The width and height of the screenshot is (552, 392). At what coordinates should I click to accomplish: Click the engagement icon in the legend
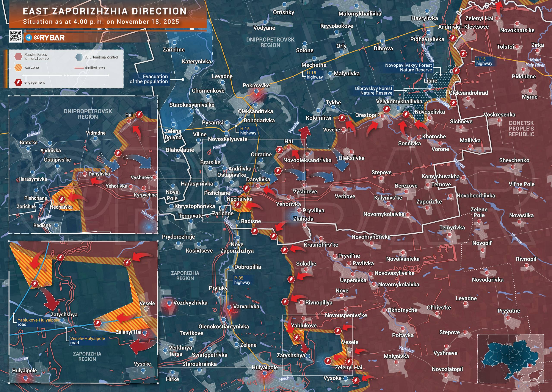click(x=18, y=82)
